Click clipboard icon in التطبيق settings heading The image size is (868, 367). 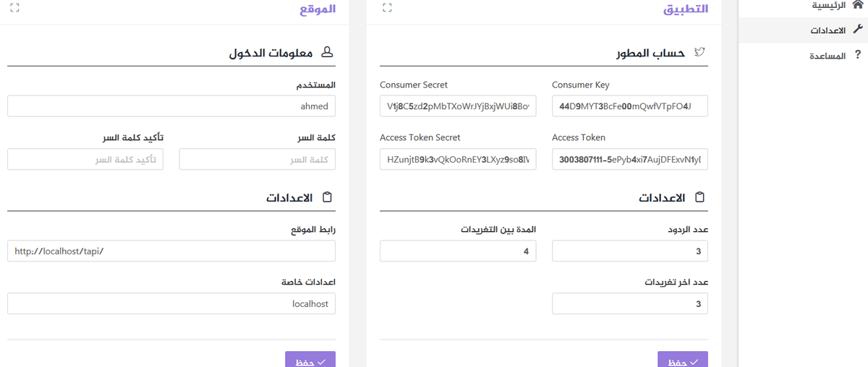point(699,197)
